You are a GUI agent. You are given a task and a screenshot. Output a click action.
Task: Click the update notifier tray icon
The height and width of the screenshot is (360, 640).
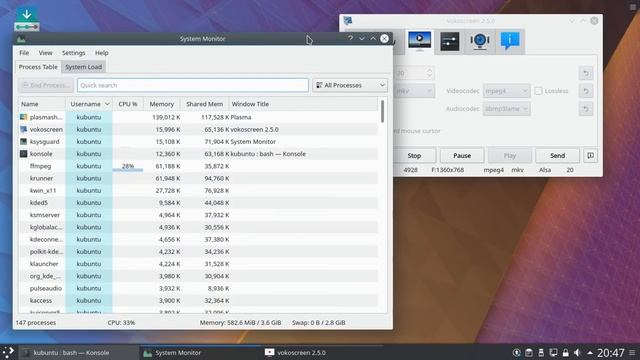point(516,353)
